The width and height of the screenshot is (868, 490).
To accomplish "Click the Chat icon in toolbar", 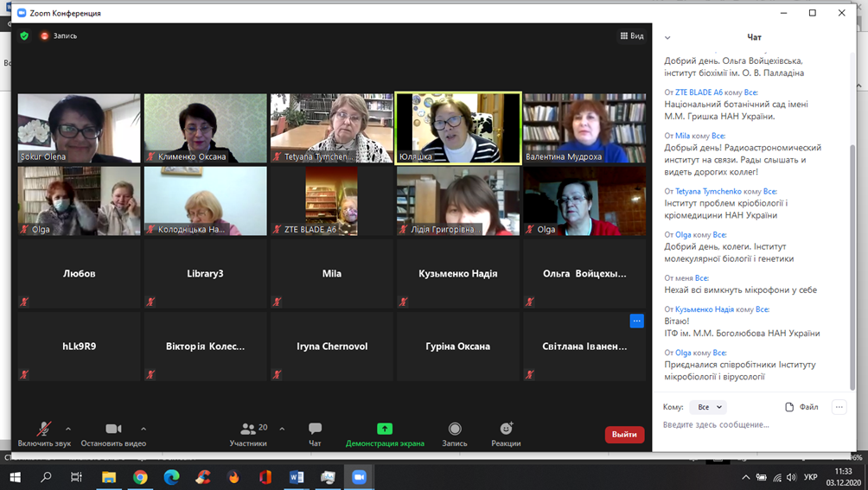I will point(315,429).
